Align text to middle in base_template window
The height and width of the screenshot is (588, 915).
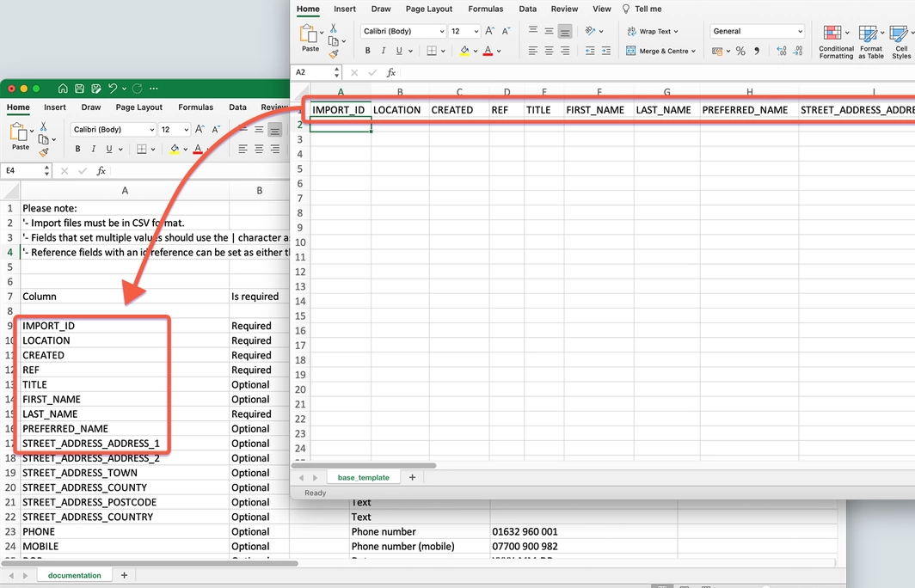pyautogui.click(x=550, y=31)
